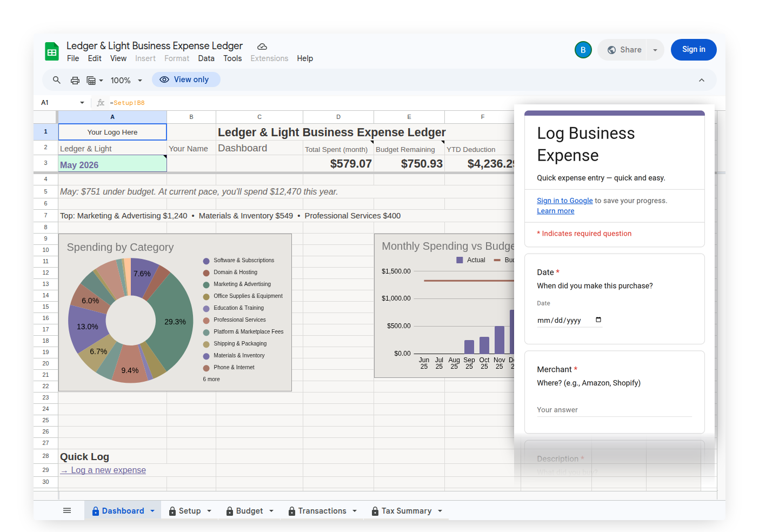
Task: Click the Spending by Category chart title
Action: click(120, 247)
